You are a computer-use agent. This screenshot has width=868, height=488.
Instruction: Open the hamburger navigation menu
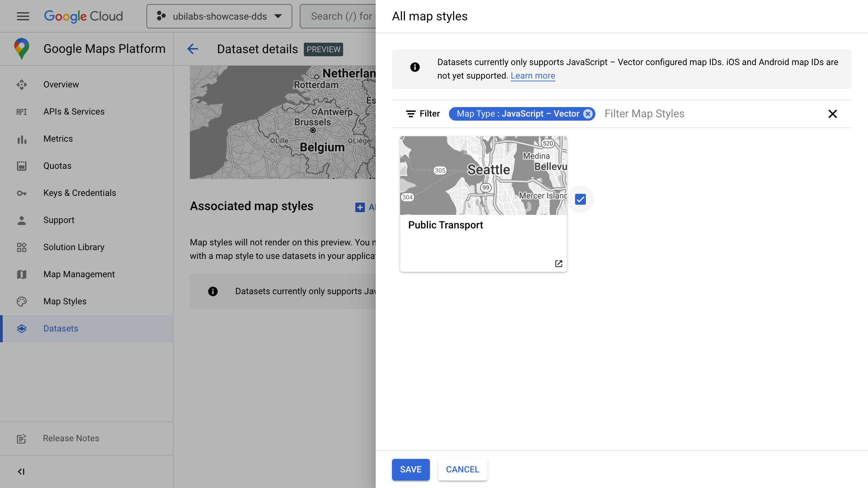23,16
